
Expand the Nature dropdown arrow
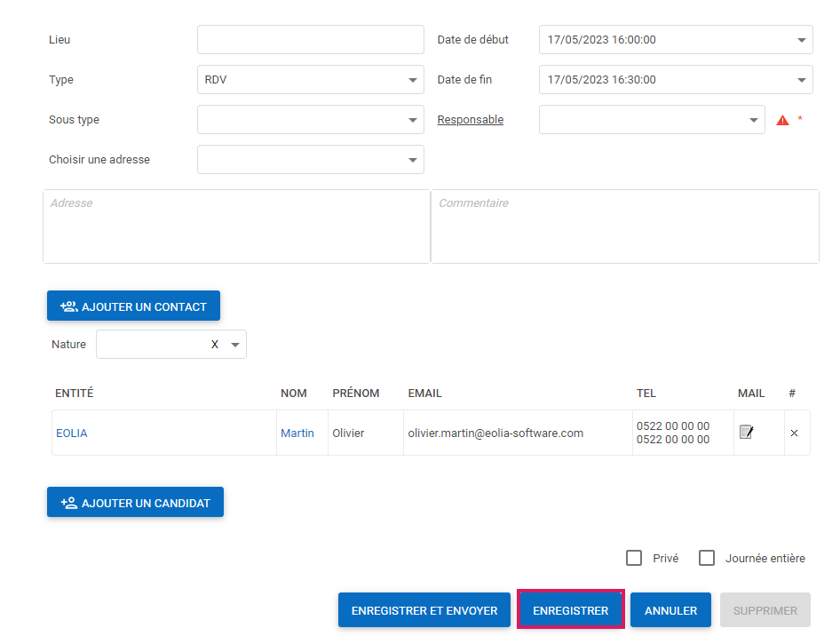235,345
